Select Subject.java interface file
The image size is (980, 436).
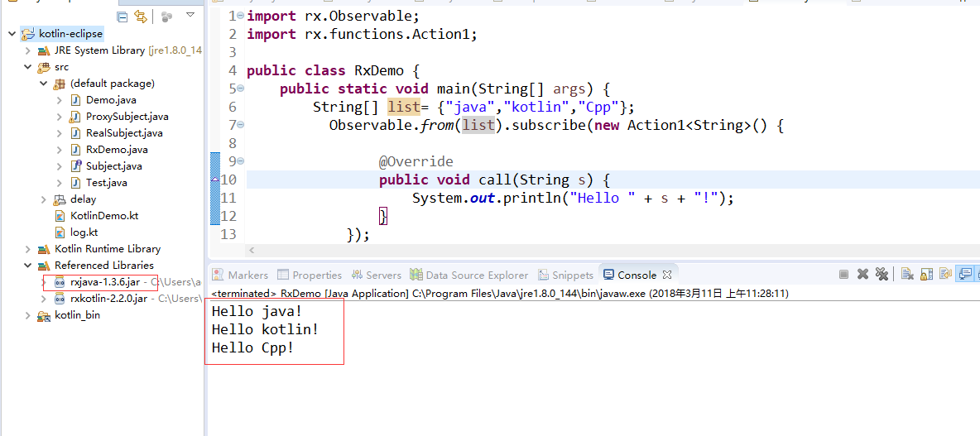[x=113, y=166]
